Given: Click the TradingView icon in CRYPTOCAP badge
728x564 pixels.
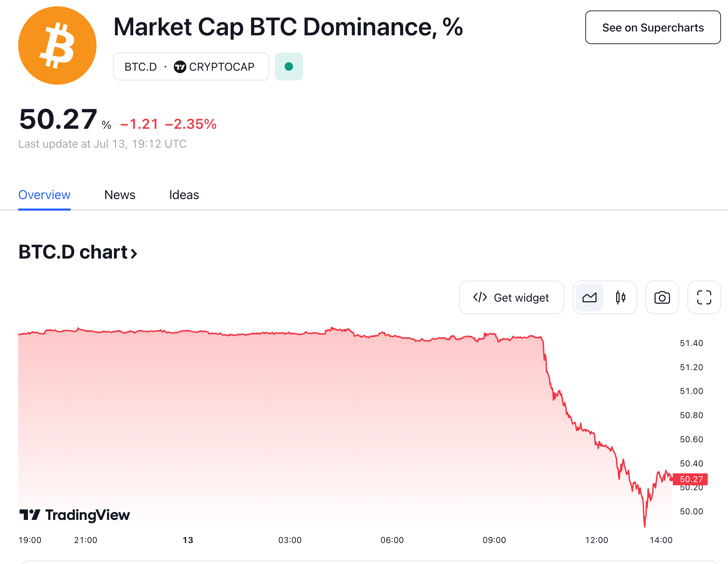Looking at the screenshot, I should click(180, 66).
